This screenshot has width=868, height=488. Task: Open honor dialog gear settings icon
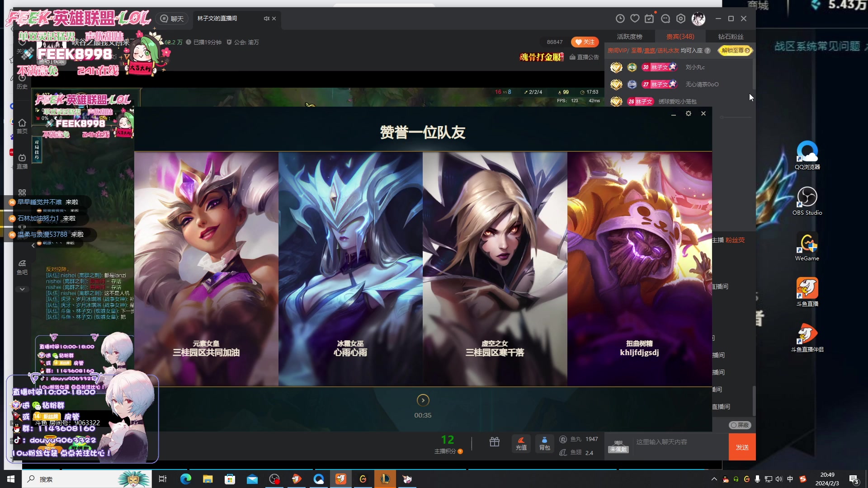[x=689, y=114]
